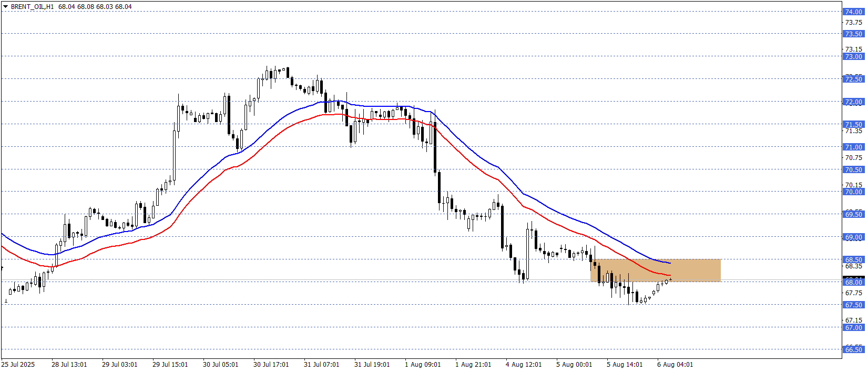Click the 31 Jul 19:01 time label
Image resolution: width=868 pixels, height=371 pixels.
(372, 364)
